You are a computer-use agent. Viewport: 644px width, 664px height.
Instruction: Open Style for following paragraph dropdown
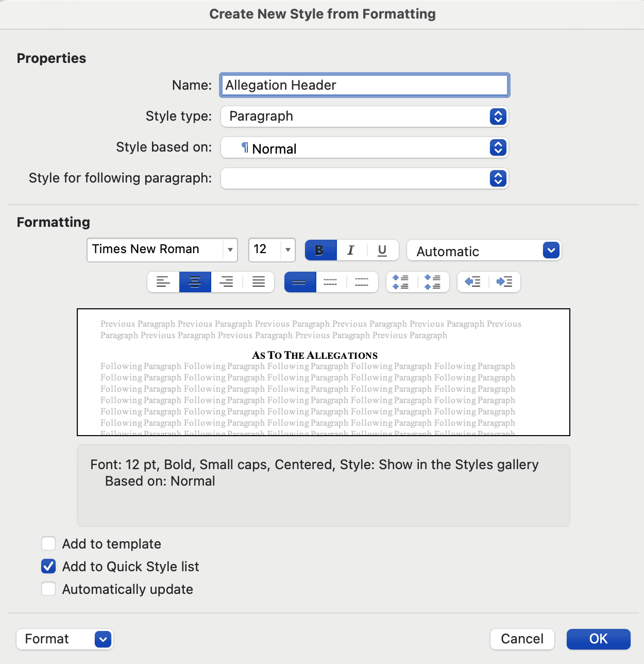[497, 178]
